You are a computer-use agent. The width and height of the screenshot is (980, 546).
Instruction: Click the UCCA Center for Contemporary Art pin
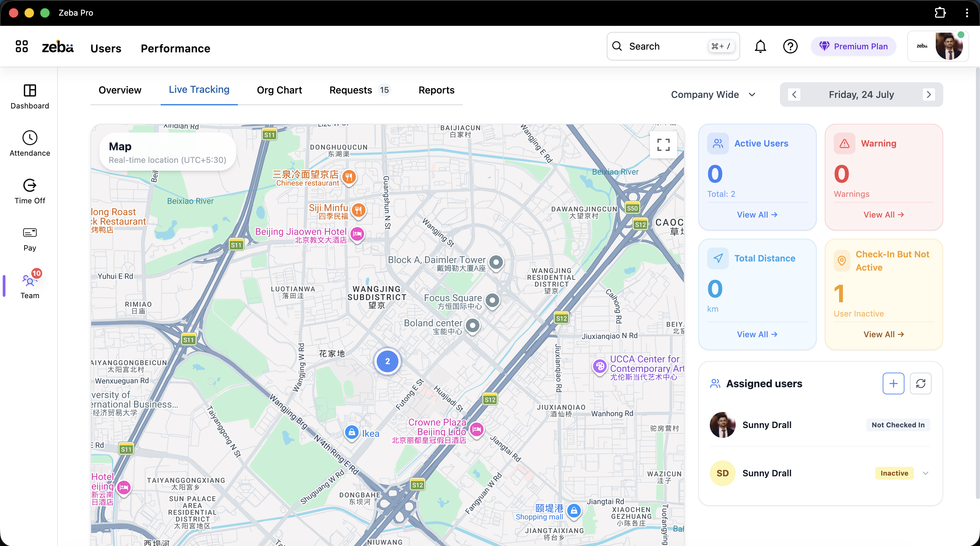click(x=600, y=366)
